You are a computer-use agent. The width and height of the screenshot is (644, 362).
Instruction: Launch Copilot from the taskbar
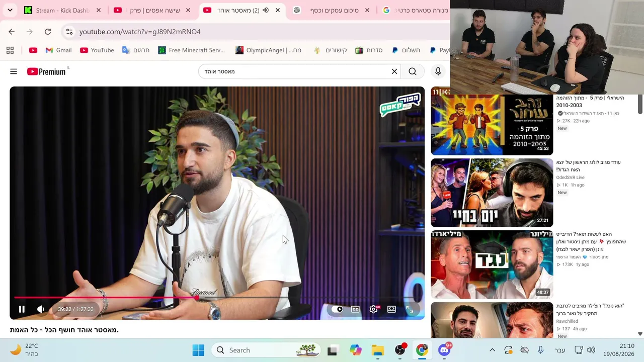(356, 350)
